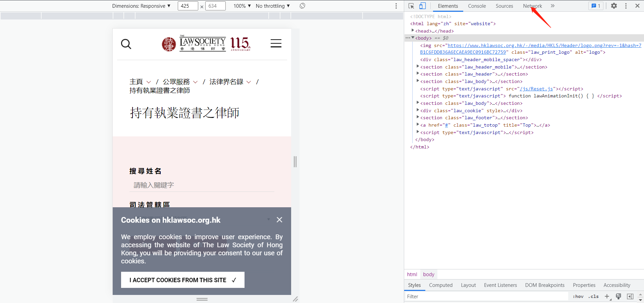644x303 pixels.
Task: Expand the law_totop anchor node
Action: click(418, 125)
